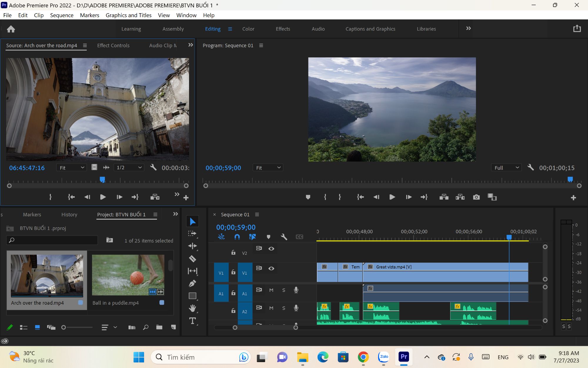The height and width of the screenshot is (368, 588).
Task: Select the Ripple Edit tool
Action: (x=192, y=246)
